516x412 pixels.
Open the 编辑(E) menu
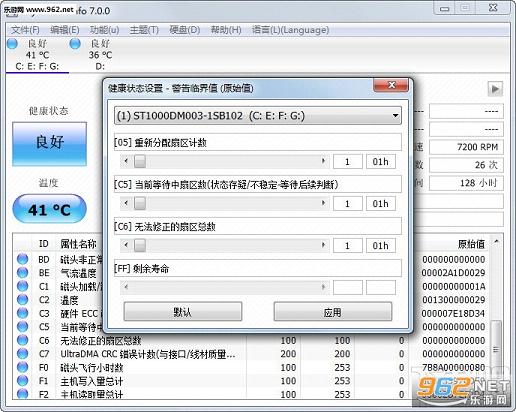[x=65, y=30]
